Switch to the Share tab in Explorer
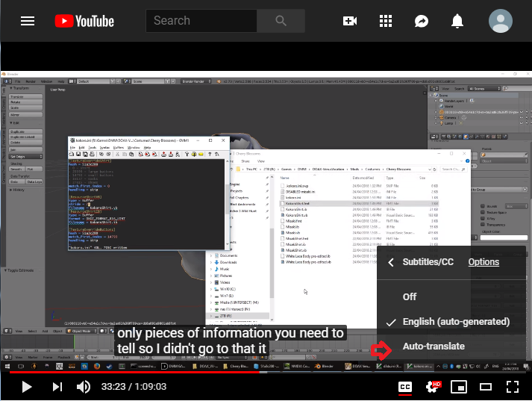This screenshot has height=401, width=532. point(245,161)
